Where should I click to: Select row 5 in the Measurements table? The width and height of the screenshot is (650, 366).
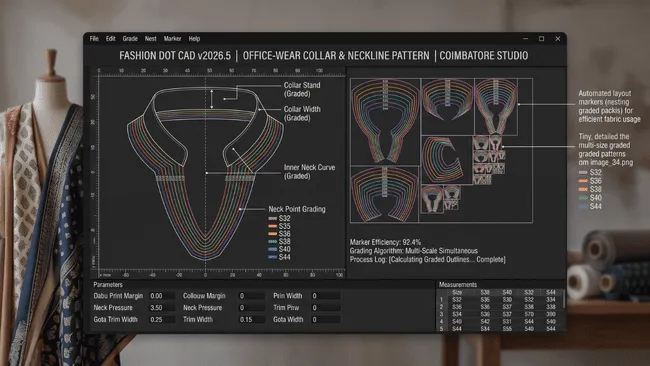point(500,329)
